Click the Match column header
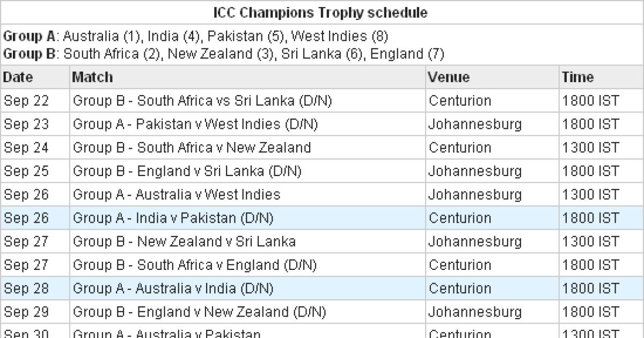This screenshot has width=644, height=338. click(x=92, y=77)
